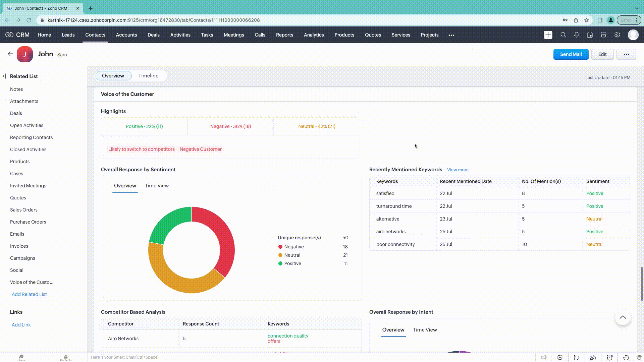The height and width of the screenshot is (362, 644).
Task: Open the more actions ellipsis button
Action: [626, 54]
